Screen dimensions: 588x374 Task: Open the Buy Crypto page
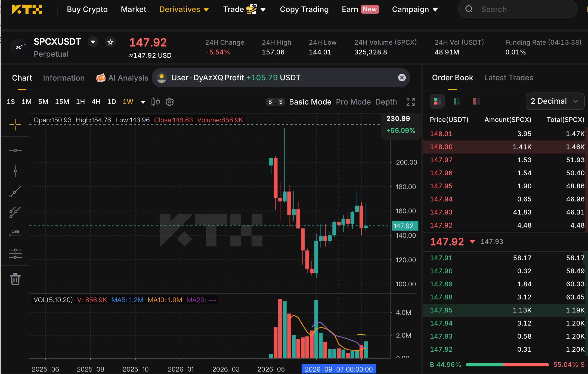pos(87,9)
